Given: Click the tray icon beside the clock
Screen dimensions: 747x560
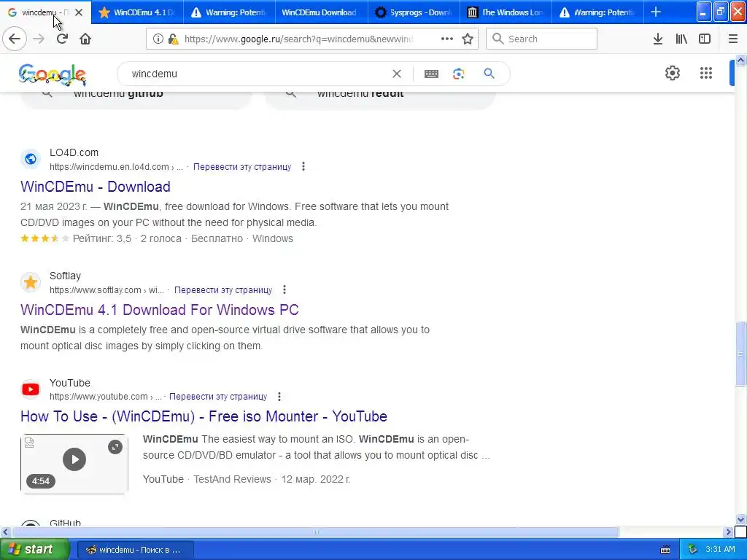Looking at the screenshot, I should [x=693, y=550].
